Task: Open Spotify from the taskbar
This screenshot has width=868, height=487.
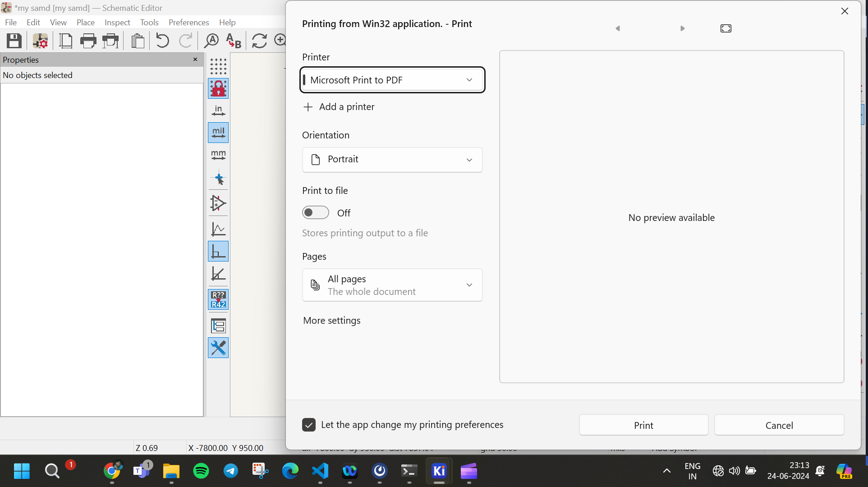Action: [201, 471]
